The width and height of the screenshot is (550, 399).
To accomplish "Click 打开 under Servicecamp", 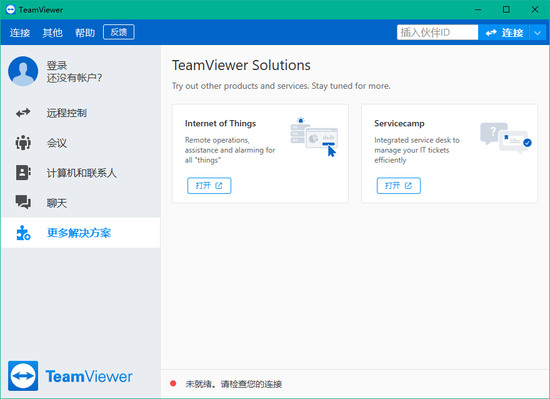I will (x=398, y=185).
